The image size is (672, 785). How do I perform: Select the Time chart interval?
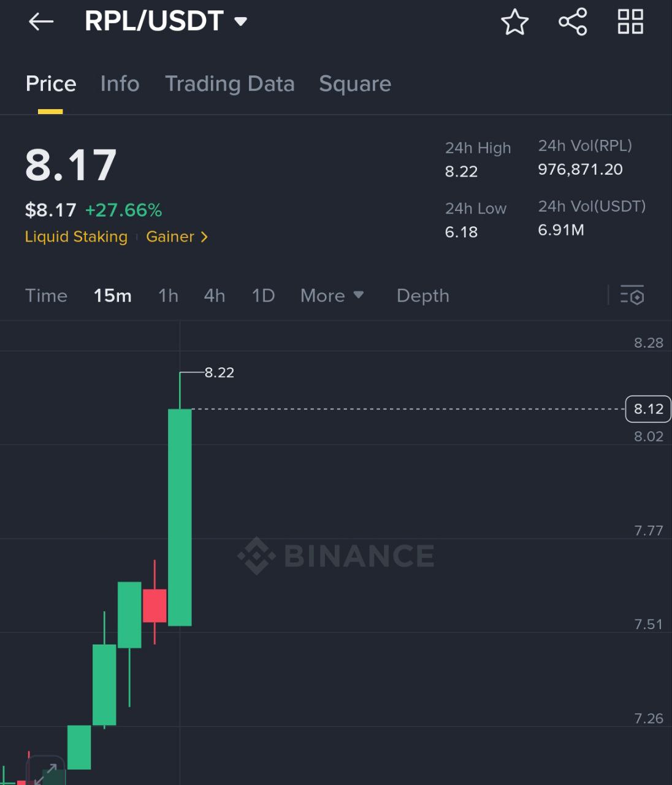[x=46, y=296]
